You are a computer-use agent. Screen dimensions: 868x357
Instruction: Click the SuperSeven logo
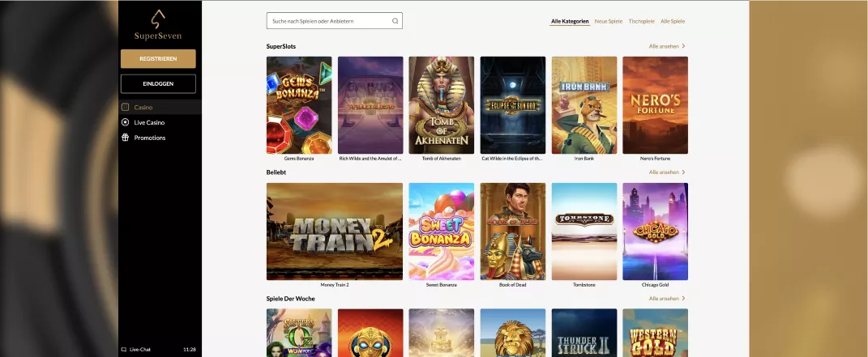pos(158,25)
